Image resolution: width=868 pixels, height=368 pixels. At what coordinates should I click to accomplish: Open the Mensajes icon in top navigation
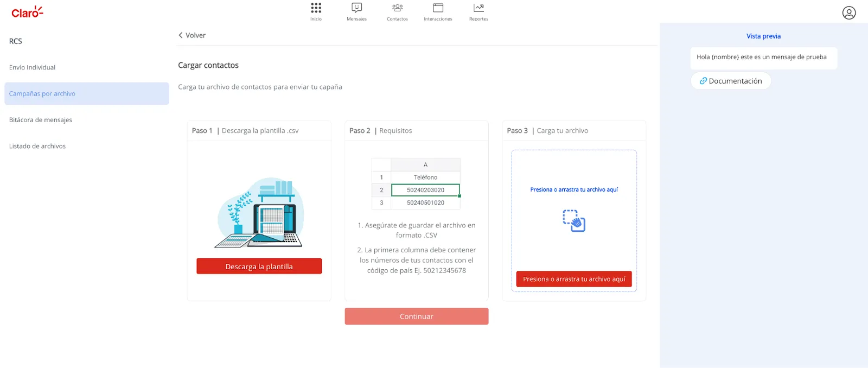pos(356,8)
